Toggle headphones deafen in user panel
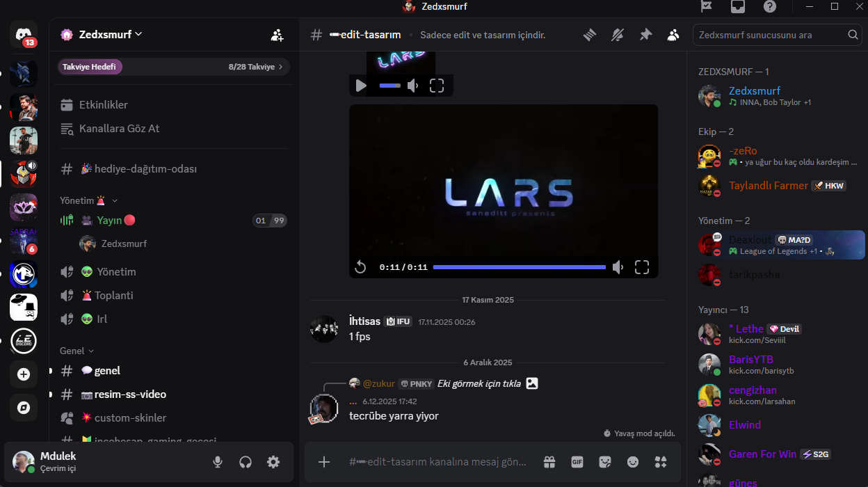 click(x=246, y=462)
